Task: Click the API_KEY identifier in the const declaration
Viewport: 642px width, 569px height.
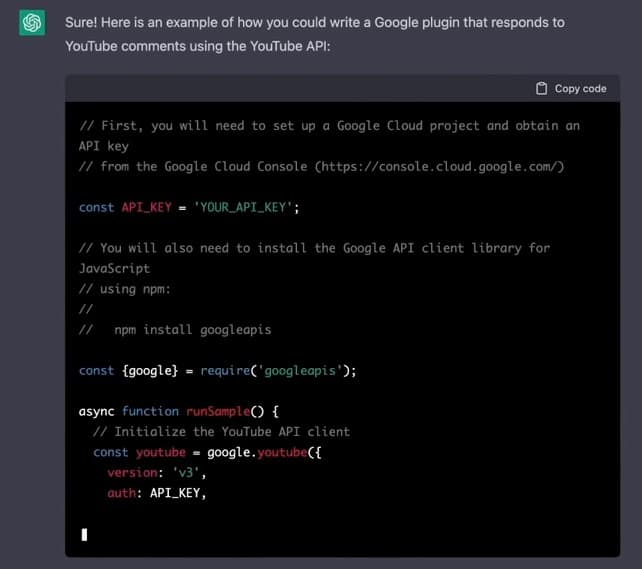Action: tap(147, 208)
